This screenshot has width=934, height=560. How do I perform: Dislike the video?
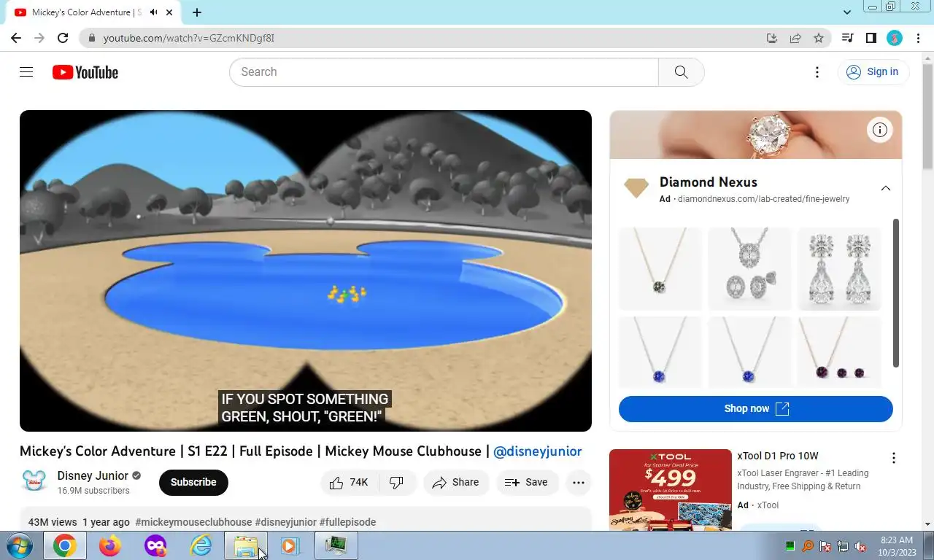(x=397, y=482)
